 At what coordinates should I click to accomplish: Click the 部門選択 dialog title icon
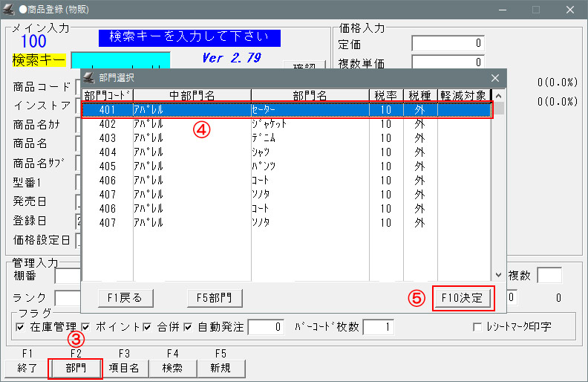88,77
